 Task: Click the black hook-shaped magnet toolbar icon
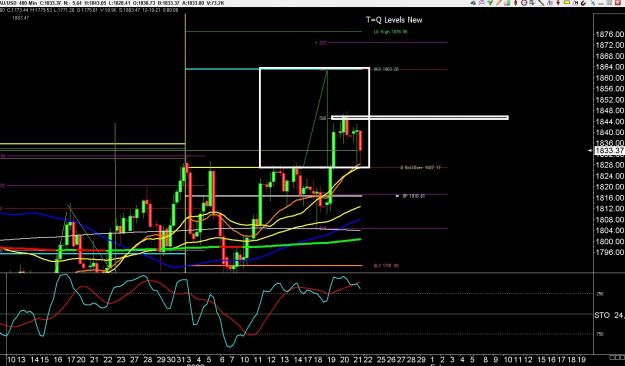(583, 3)
